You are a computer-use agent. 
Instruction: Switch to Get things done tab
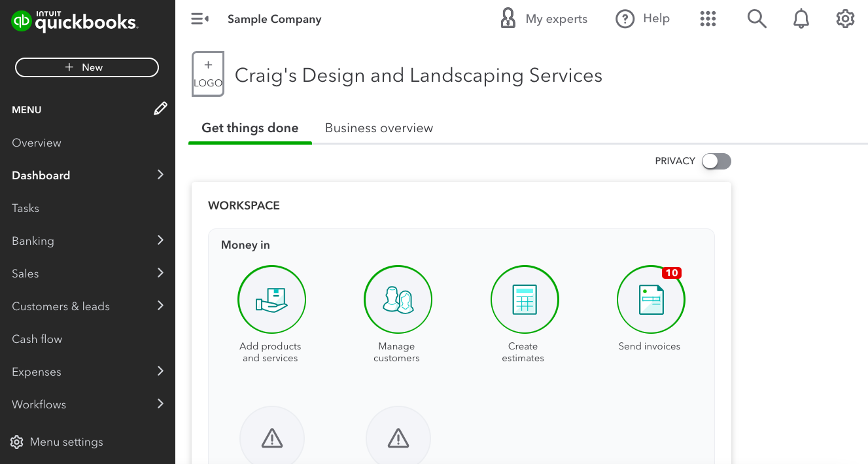[250, 128]
